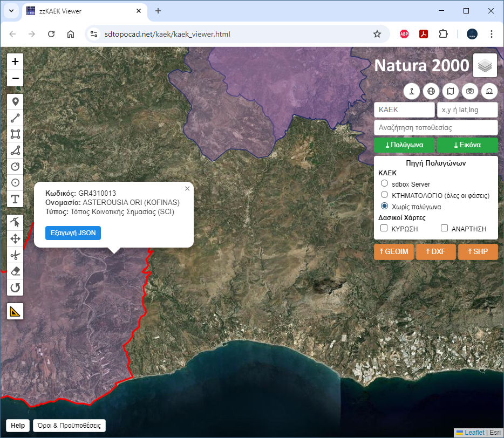
Task: Click the DXF upload button
Action: tap(435, 251)
